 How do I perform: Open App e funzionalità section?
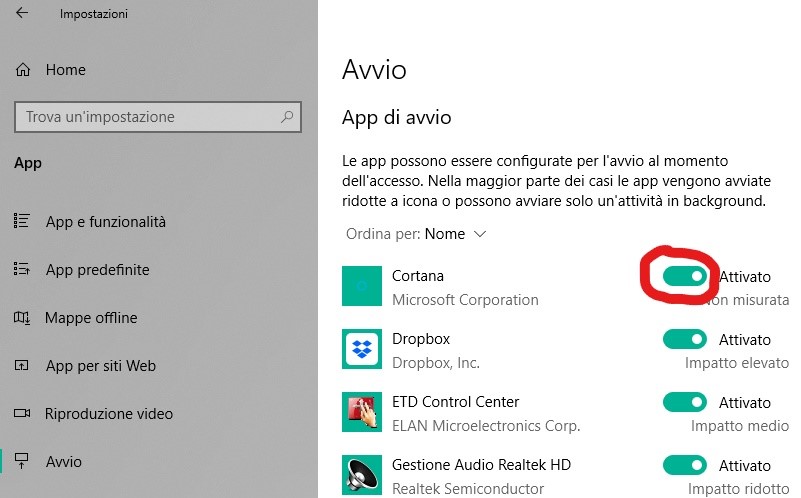(106, 222)
